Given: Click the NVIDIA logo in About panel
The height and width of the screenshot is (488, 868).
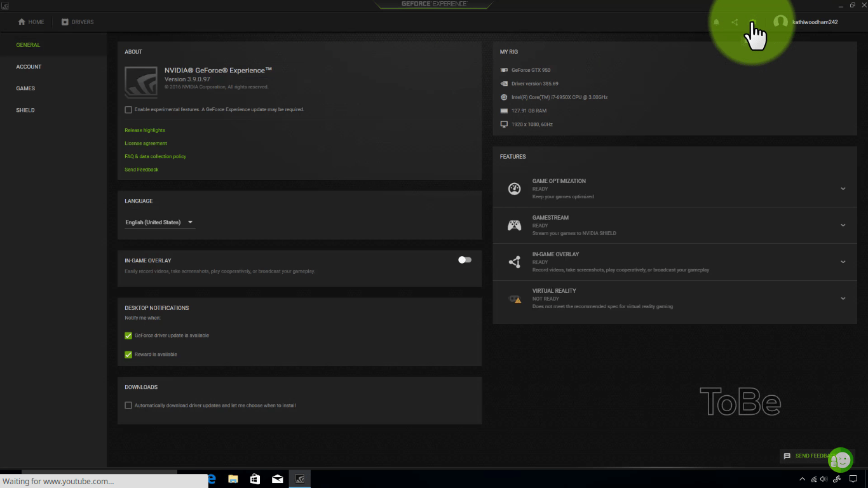Looking at the screenshot, I should coord(141,82).
